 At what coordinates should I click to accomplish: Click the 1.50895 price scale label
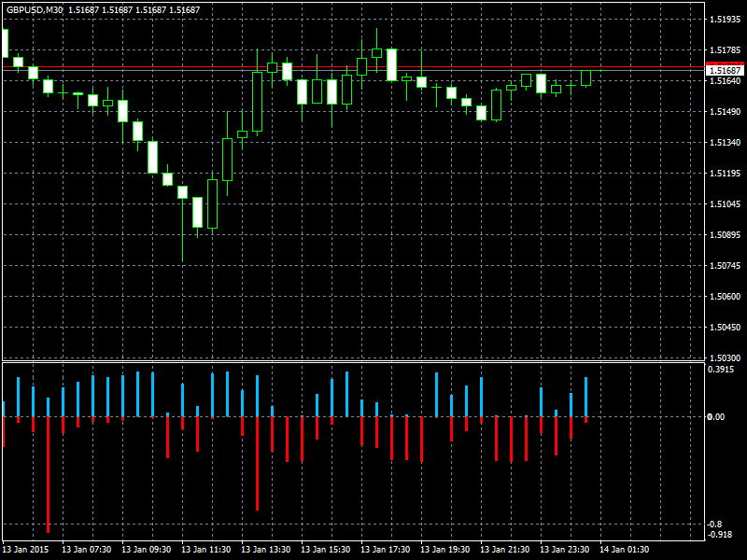(725, 234)
